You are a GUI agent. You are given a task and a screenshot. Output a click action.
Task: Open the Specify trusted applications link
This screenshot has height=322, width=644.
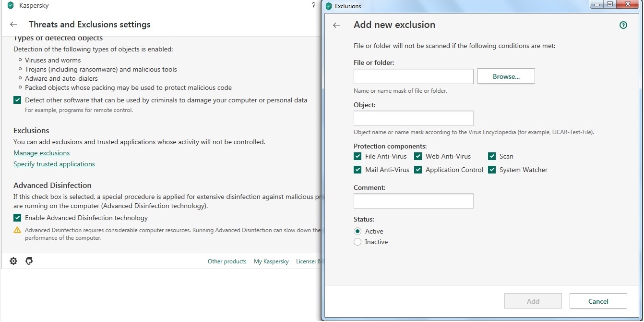[54, 164]
